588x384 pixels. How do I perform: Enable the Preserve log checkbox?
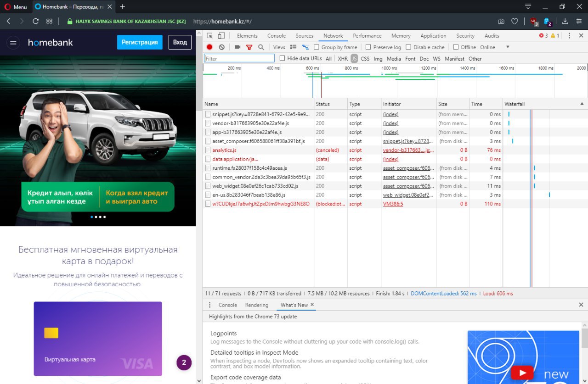[368, 47]
